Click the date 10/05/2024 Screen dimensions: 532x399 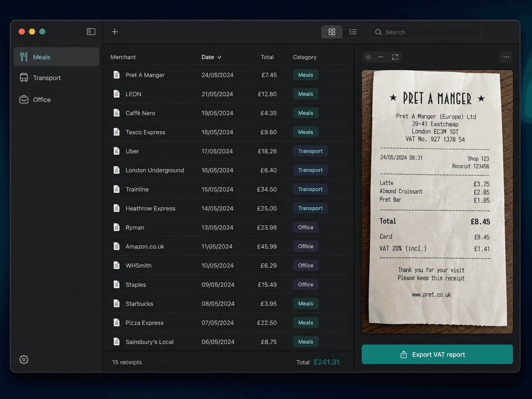point(218,266)
